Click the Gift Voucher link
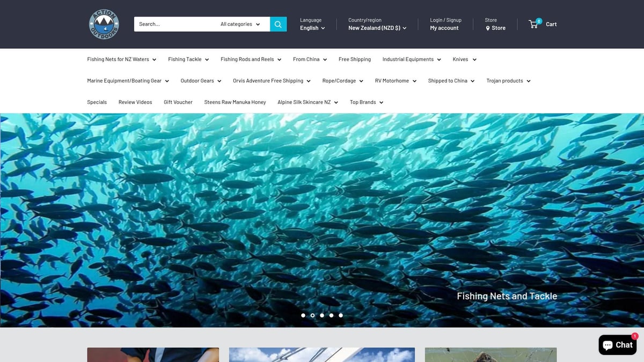The width and height of the screenshot is (644, 362). click(x=178, y=102)
